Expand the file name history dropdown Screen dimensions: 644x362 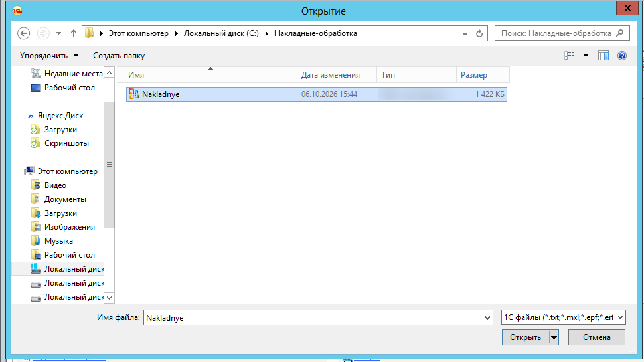click(x=487, y=317)
